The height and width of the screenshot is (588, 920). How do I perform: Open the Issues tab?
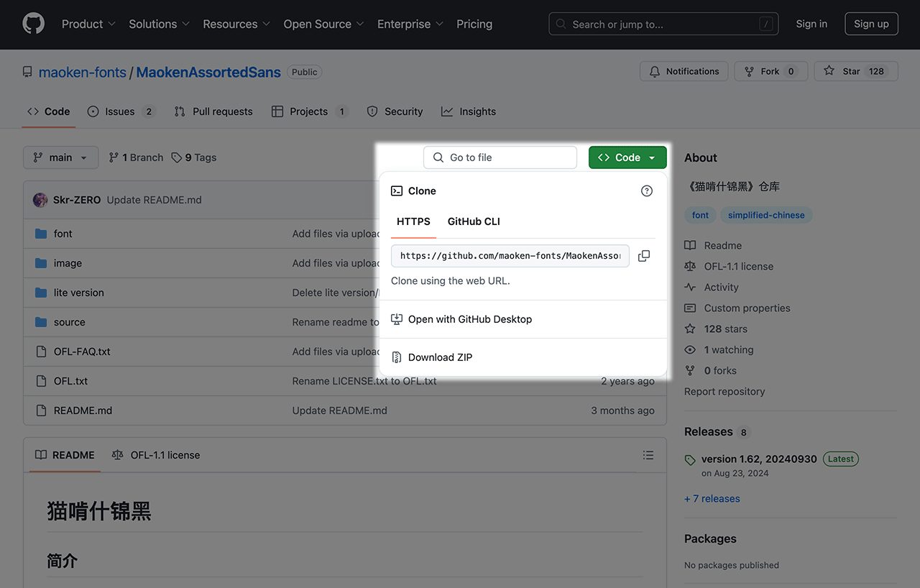coord(120,111)
